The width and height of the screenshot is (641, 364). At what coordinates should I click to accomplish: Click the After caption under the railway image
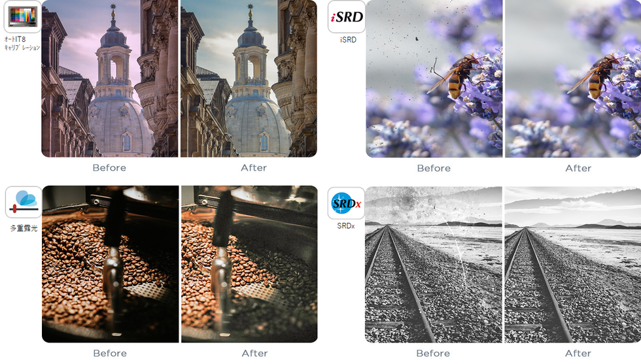578,354
